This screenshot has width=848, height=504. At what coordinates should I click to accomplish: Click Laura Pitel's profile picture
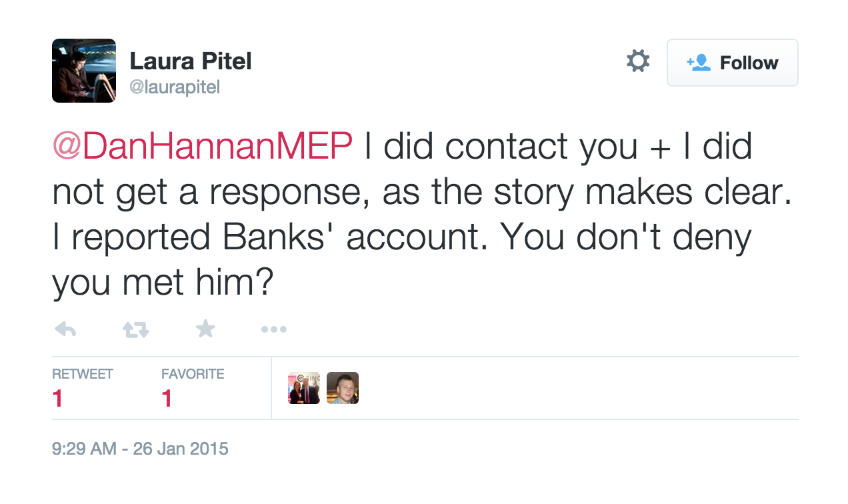pyautogui.click(x=84, y=71)
